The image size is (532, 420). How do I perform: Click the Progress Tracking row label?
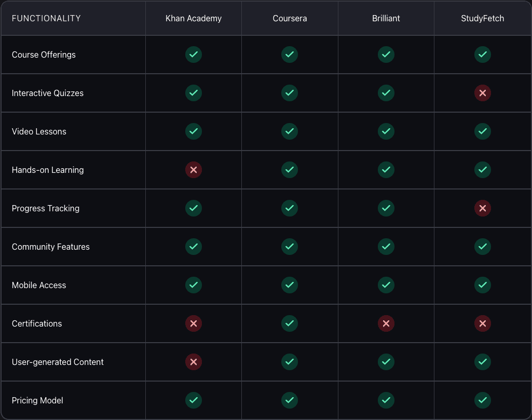pyautogui.click(x=46, y=208)
